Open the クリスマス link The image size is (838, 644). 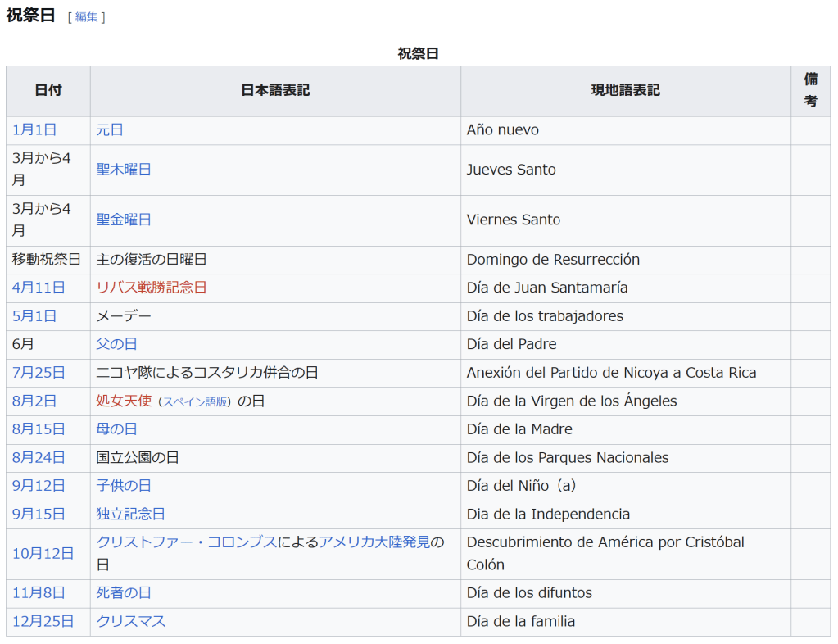coord(131,621)
